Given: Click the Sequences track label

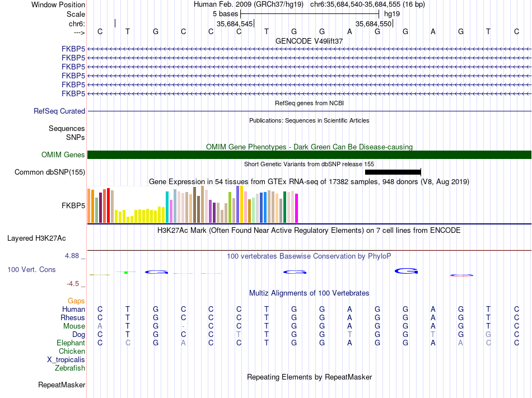Looking at the screenshot, I should tap(67, 129).
